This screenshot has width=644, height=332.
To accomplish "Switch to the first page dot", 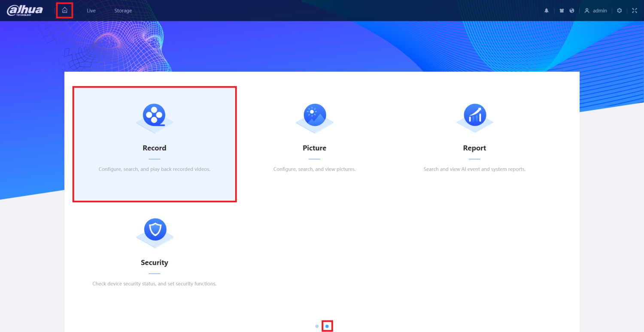I will (x=317, y=326).
